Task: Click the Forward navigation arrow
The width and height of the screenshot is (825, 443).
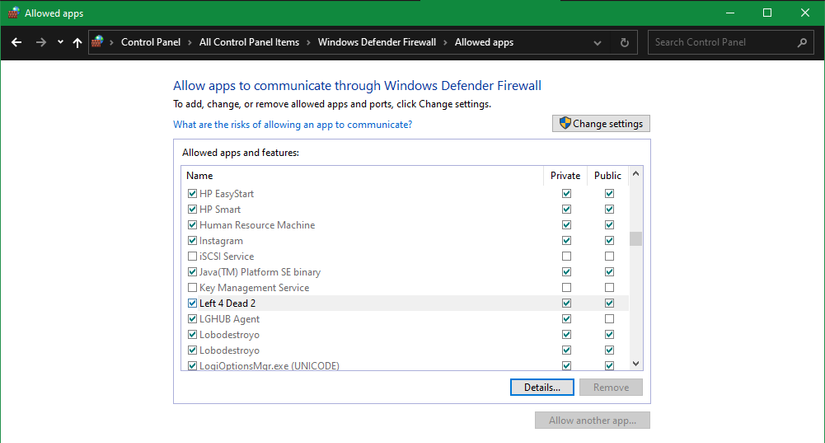Action: pyautogui.click(x=41, y=43)
